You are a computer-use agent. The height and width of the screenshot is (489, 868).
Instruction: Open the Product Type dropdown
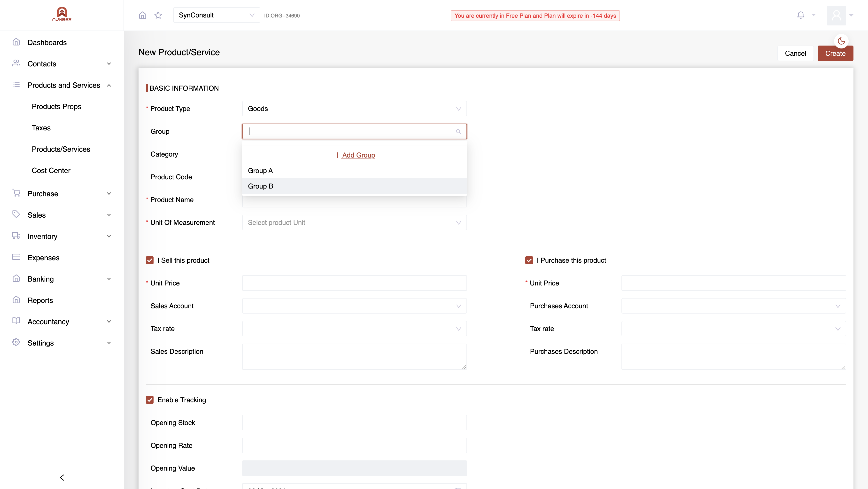[x=354, y=109]
